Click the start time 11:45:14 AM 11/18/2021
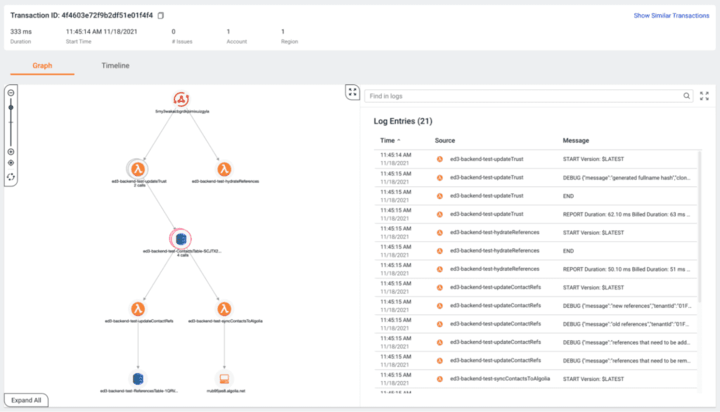 pos(101,32)
